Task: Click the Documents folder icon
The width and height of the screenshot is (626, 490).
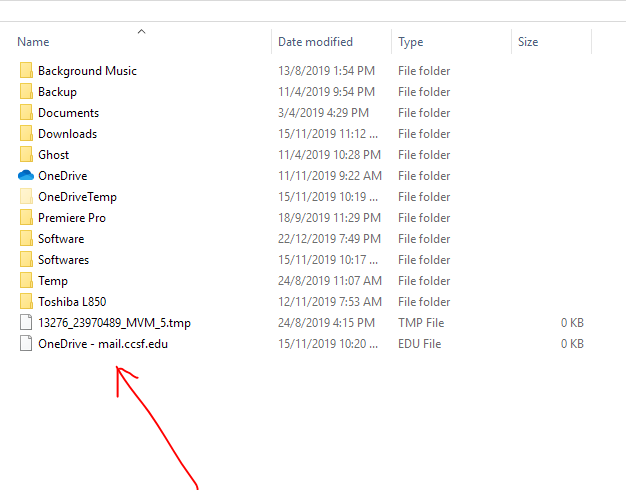Action: tap(26, 113)
